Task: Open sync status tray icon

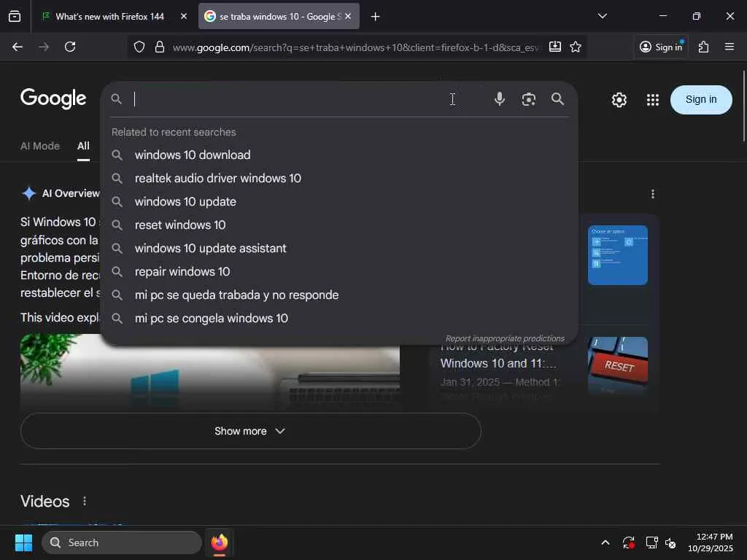Action: (x=628, y=542)
